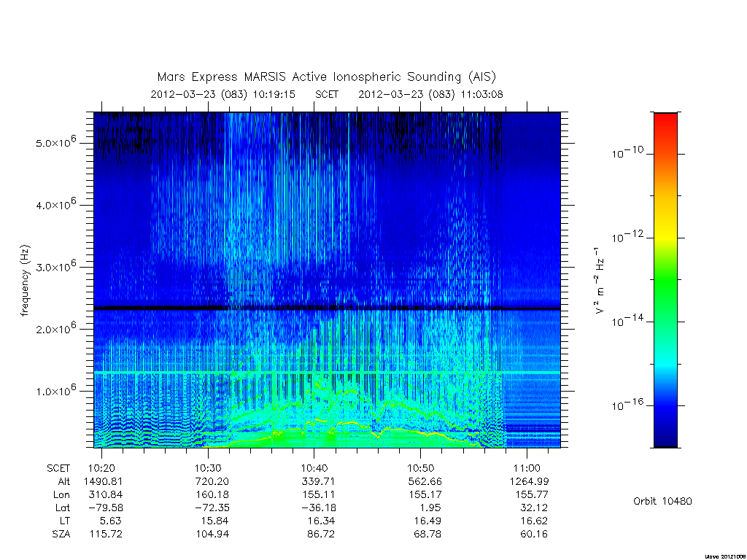This screenshot has height=560, width=747.
Task: Click the 'SCET' row header label
Action: click(x=58, y=468)
